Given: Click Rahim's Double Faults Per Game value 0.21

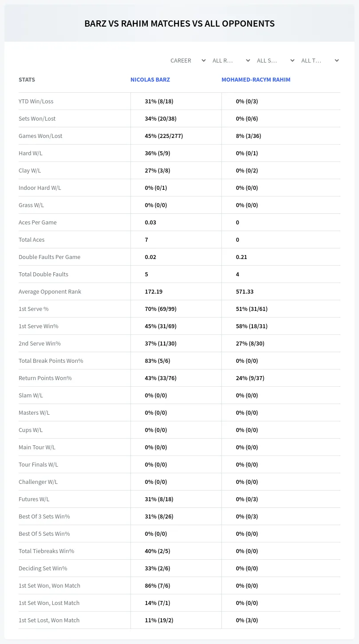Looking at the screenshot, I should [x=241, y=257].
